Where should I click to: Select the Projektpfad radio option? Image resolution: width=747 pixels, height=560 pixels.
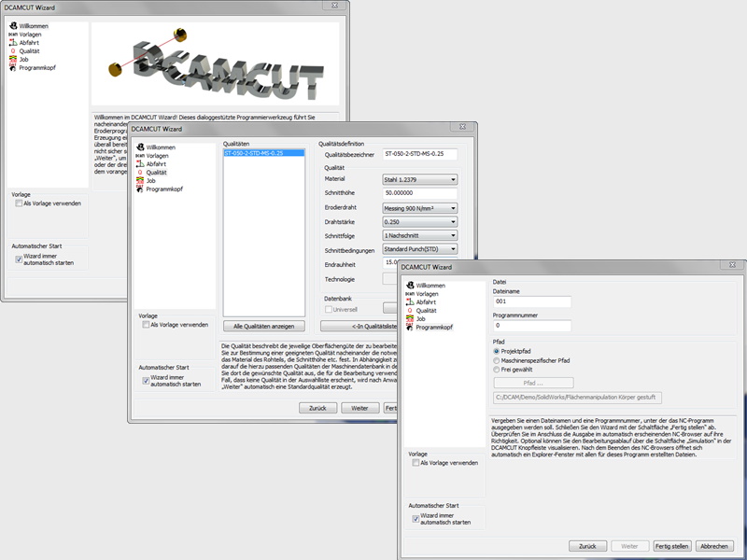tap(497, 352)
